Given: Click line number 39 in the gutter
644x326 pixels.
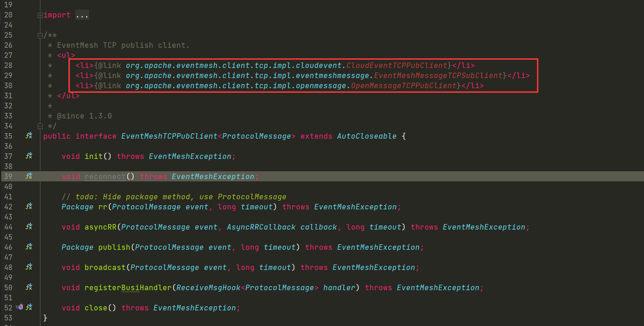Looking at the screenshot, I should [8, 176].
